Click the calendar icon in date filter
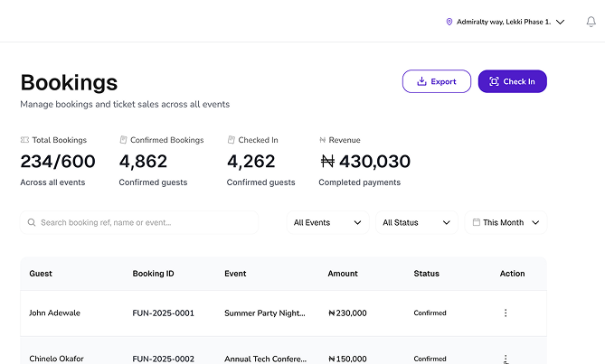Viewport: 605px width, 364px height. 476,222
